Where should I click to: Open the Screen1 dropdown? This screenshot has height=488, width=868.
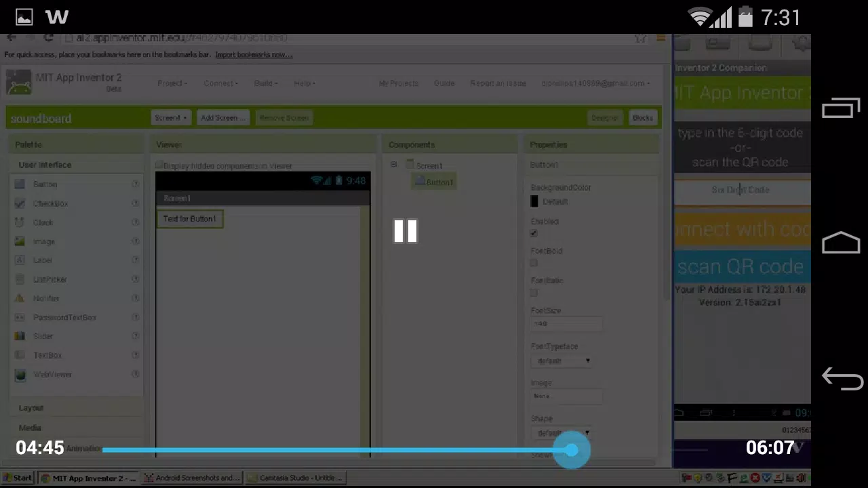coord(171,118)
